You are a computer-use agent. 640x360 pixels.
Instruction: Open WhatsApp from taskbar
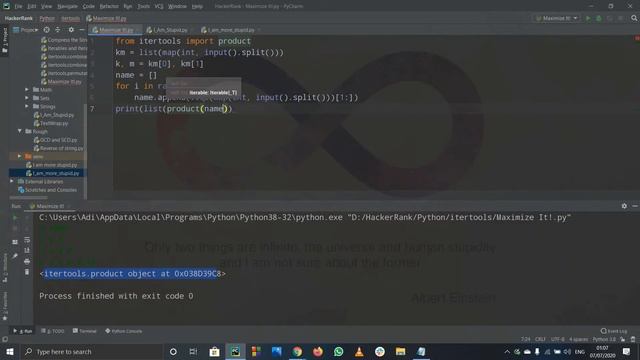(338, 351)
